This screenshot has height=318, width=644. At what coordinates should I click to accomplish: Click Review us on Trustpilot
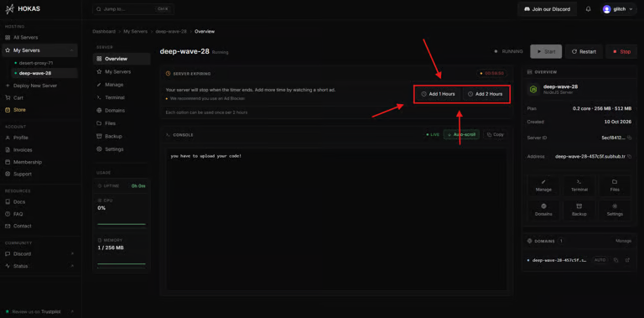(x=39, y=311)
